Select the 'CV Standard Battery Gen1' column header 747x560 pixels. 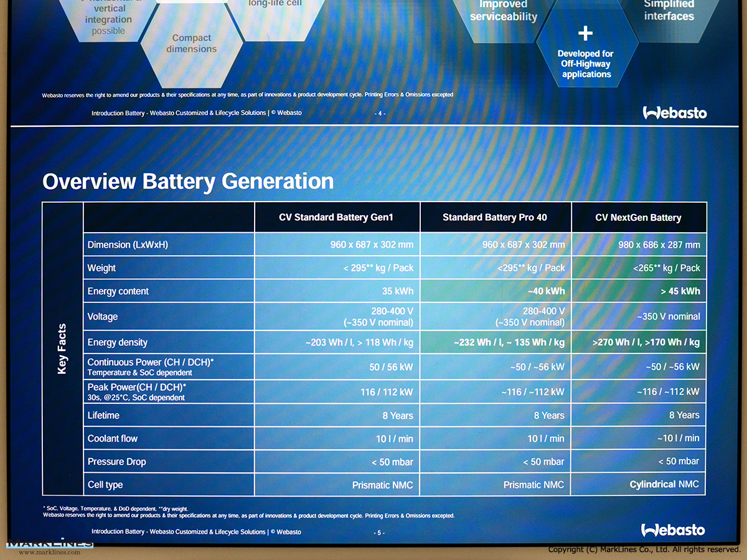pos(336,217)
